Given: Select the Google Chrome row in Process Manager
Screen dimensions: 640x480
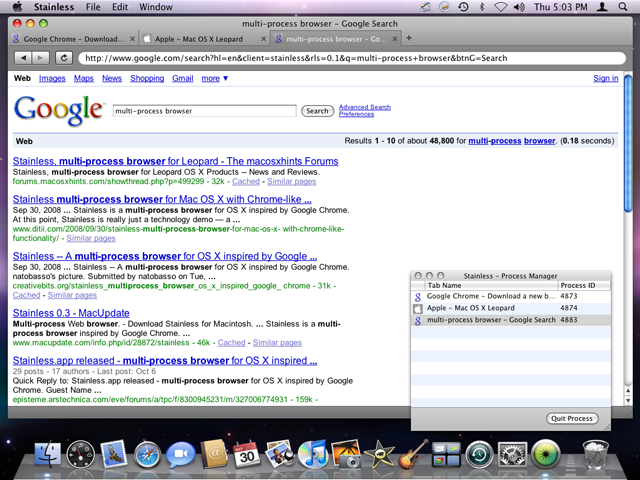Looking at the screenshot, I should tap(511, 296).
